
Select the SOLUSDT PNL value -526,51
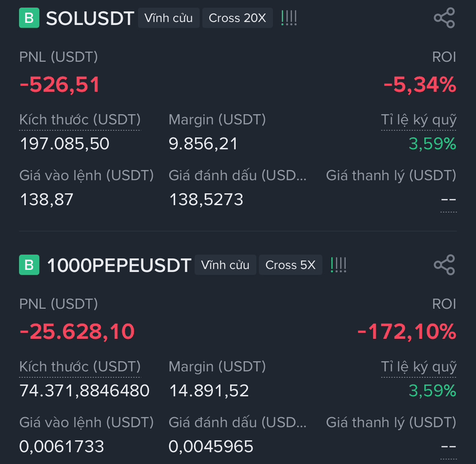(x=60, y=84)
